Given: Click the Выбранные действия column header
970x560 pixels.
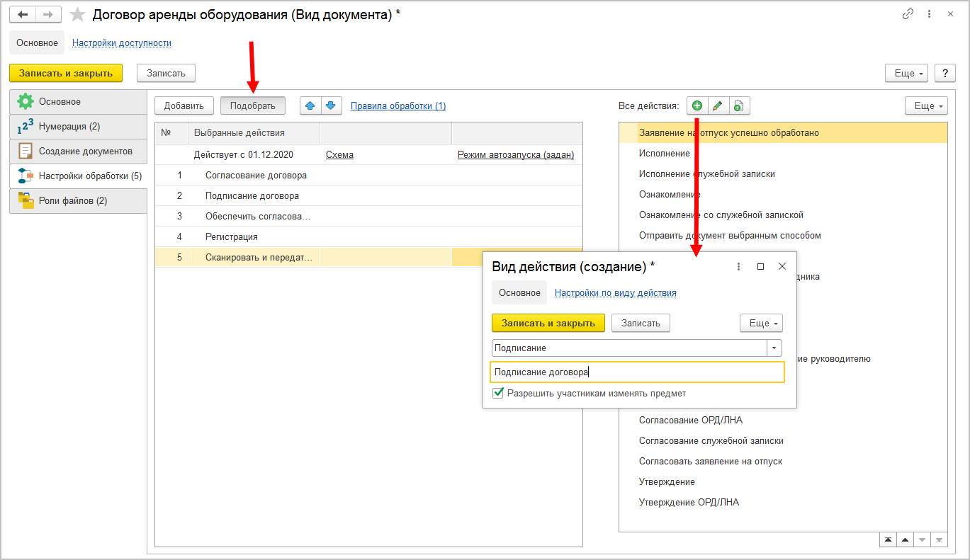Looking at the screenshot, I should (x=254, y=133).
